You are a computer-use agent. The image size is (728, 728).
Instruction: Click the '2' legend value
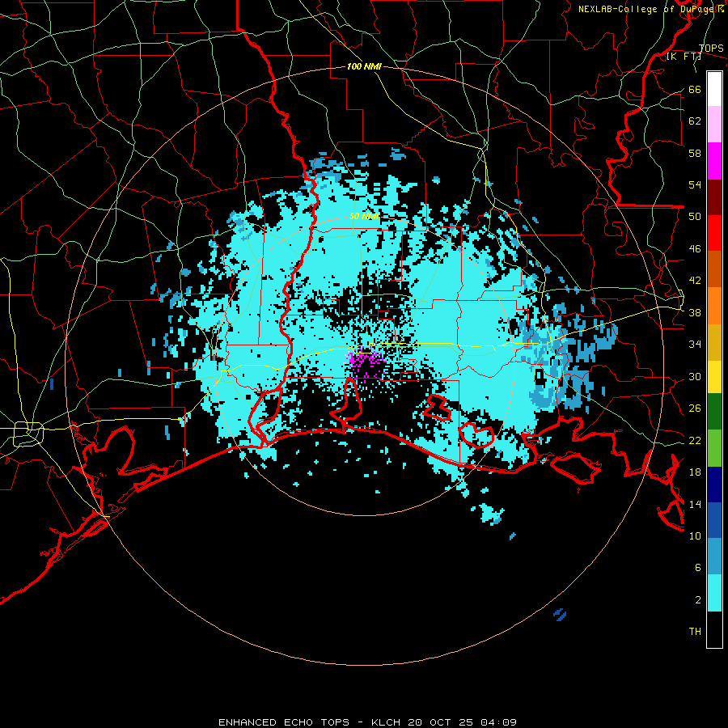click(x=697, y=600)
